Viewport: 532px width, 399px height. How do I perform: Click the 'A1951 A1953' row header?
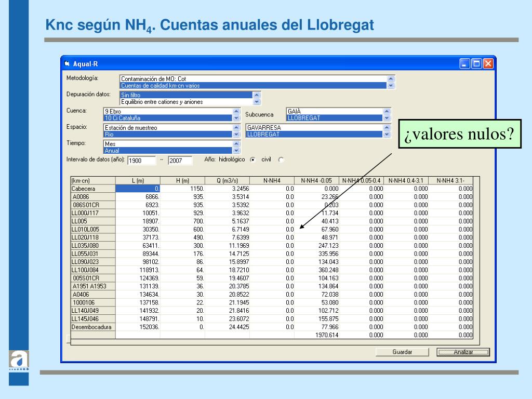93,286
